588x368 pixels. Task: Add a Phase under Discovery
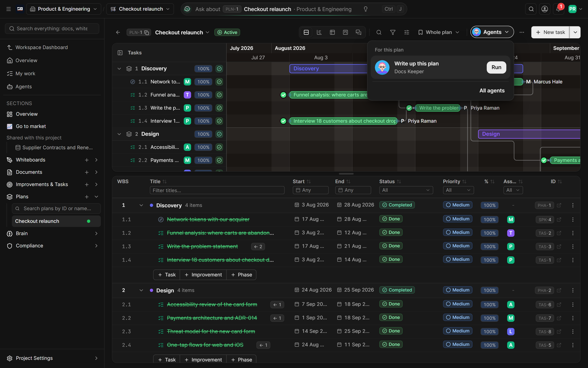pyautogui.click(x=241, y=275)
